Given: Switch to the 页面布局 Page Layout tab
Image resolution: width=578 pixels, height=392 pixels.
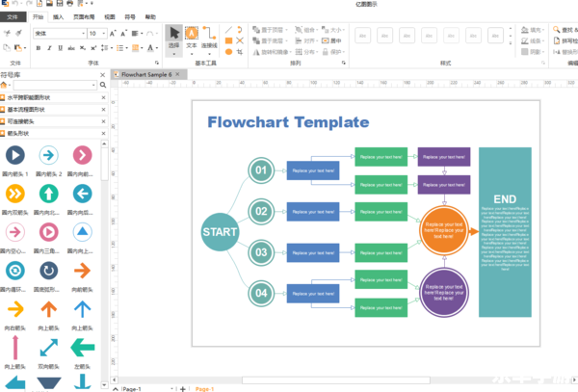Looking at the screenshot, I should [x=84, y=17].
